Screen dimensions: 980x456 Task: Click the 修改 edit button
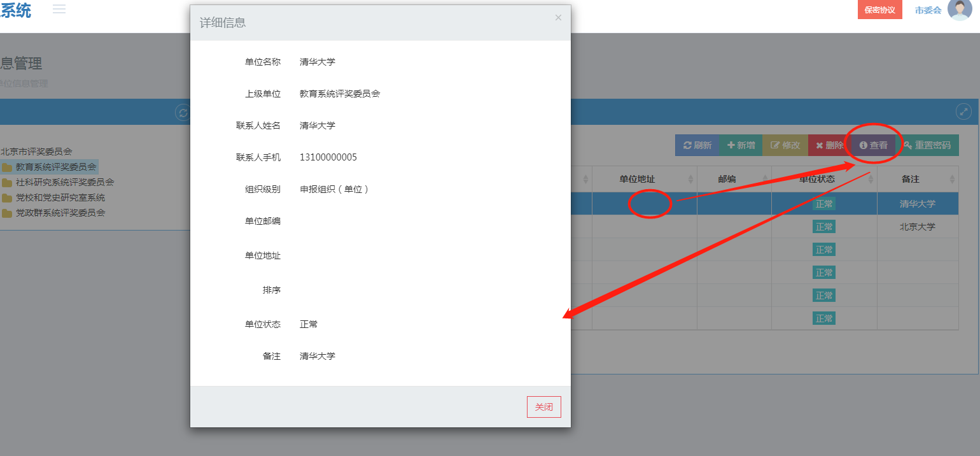[x=785, y=145]
